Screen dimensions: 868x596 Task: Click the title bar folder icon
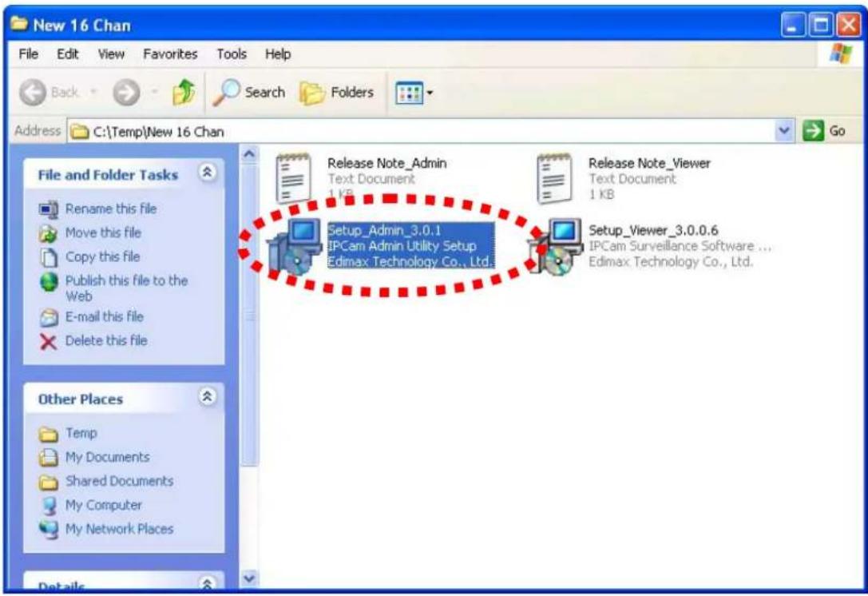pyautogui.click(x=19, y=24)
